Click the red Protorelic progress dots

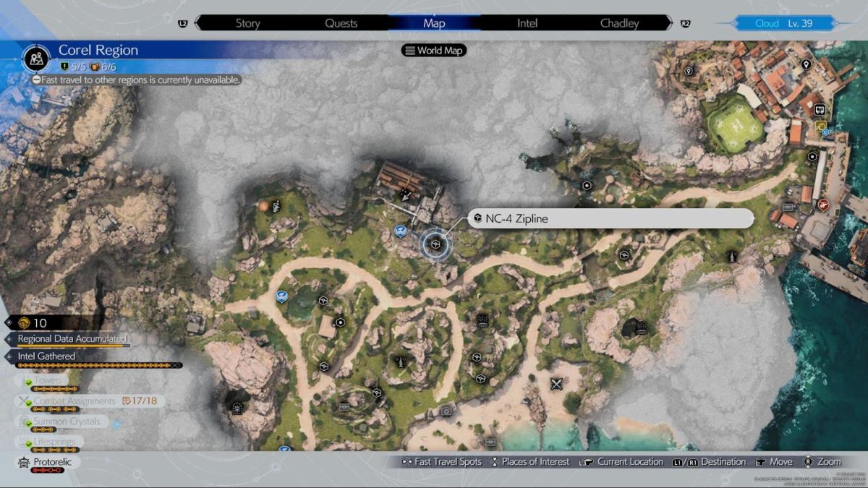tap(47, 471)
